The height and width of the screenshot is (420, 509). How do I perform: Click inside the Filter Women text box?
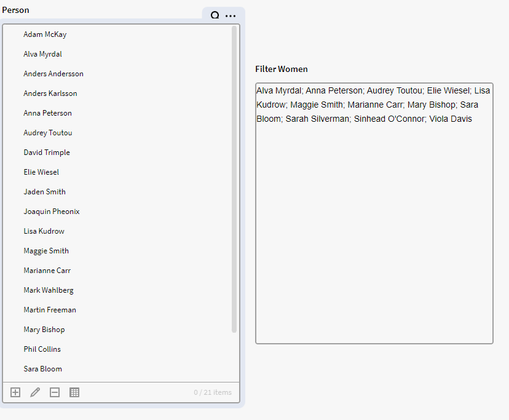tap(374, 234)
